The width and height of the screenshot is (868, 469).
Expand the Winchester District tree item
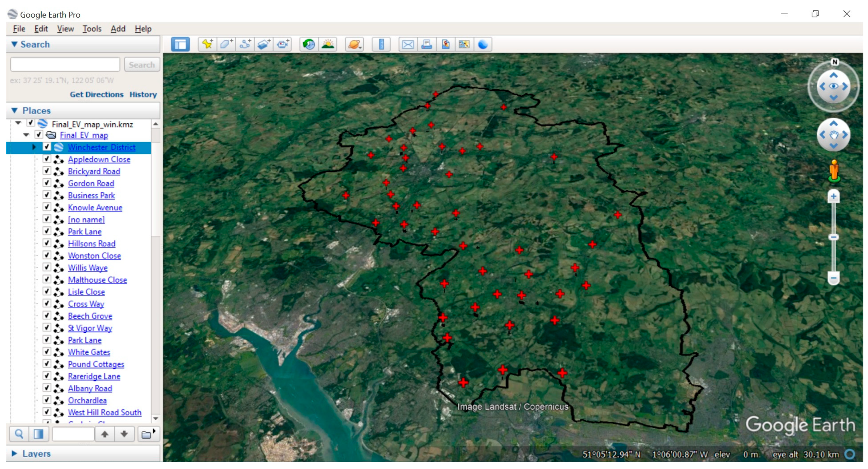pyautogui.click(x=34, y=147)
